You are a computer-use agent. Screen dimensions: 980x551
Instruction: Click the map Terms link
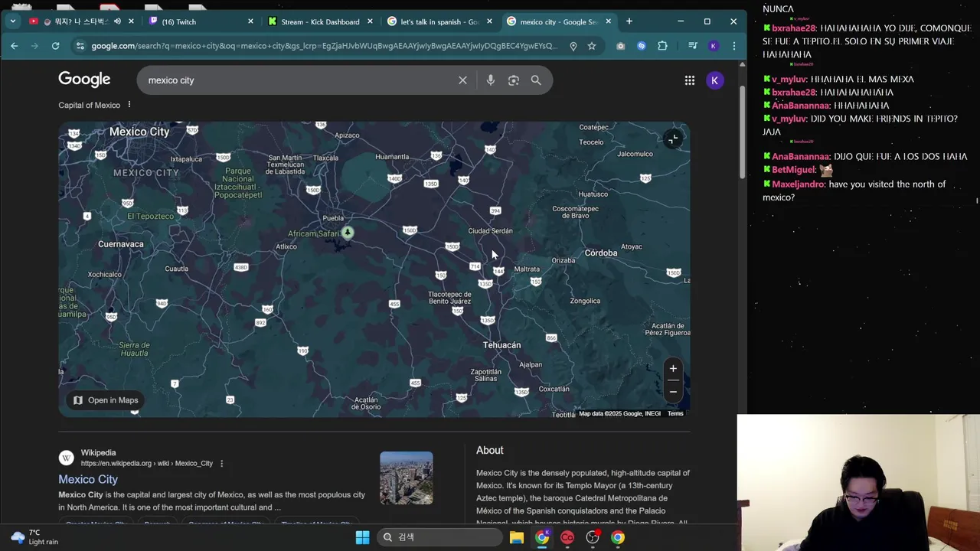[675, 414]
